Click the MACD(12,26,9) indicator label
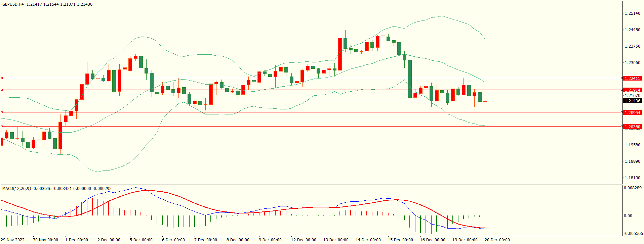Image resolution: width=644 pixels, height=244 pixels. [x=16, y=189]
